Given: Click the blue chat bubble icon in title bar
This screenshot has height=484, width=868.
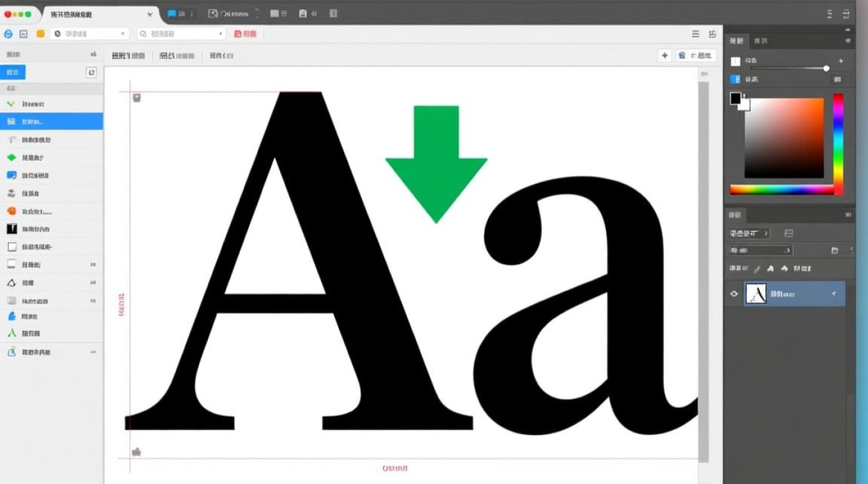Looking at the screenshot, I should click(x=172, y=14).
